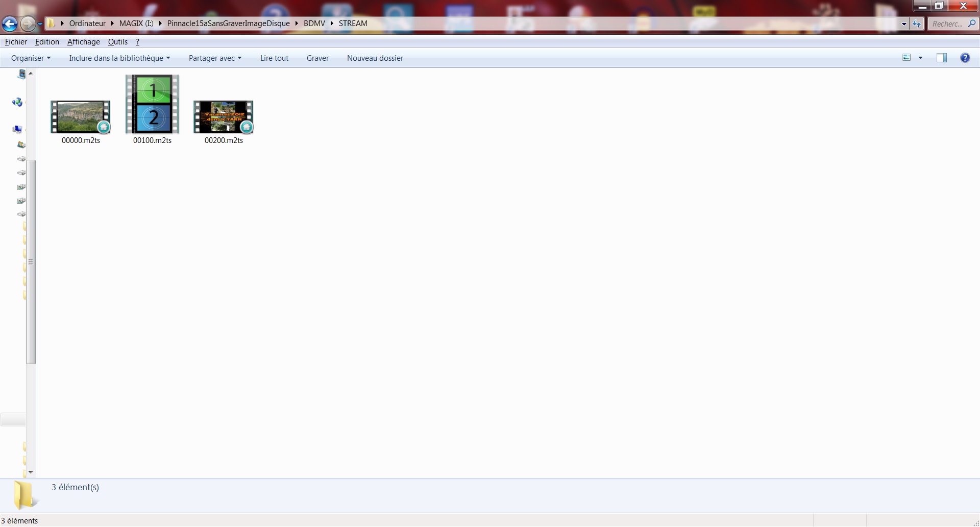
Task: Refresh the folder with the refresh icon
Action: [917, 24]
